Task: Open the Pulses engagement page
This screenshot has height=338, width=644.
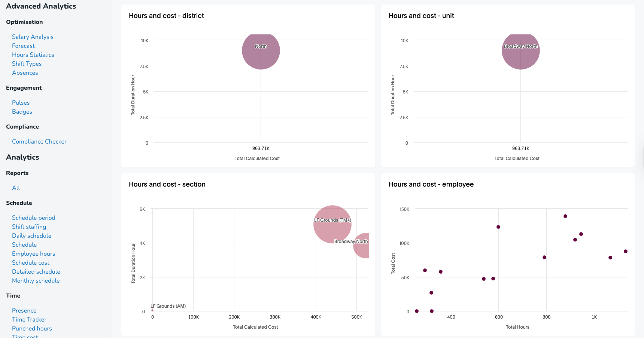Action: click(x=21, y=102)
